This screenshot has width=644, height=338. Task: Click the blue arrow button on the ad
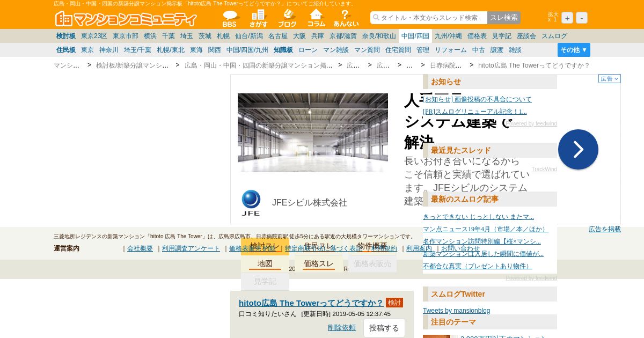click(578, 149)
